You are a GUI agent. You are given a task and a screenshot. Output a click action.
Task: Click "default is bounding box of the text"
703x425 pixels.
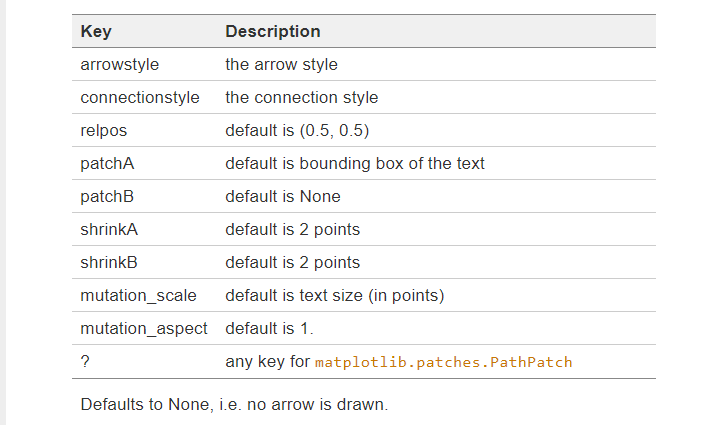[354, 164]
